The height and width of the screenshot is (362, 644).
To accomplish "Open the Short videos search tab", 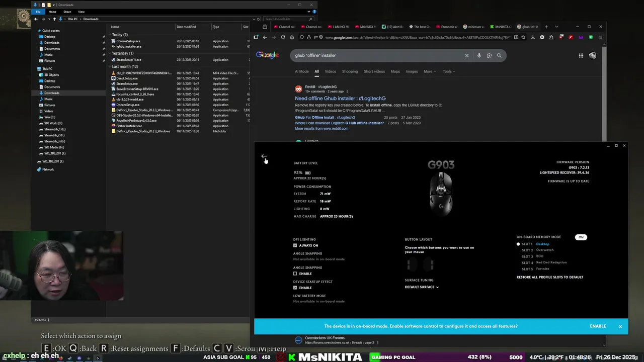I will coord(374,71).
